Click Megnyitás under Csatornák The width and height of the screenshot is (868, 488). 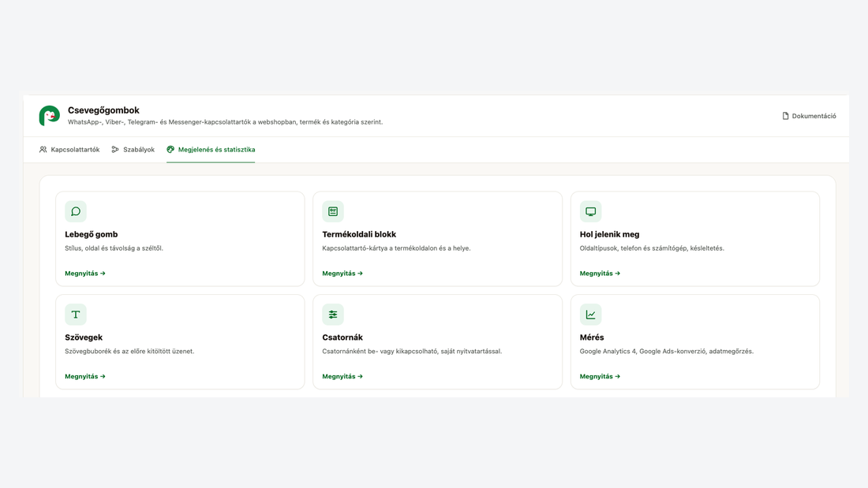[x=342, y=376]
